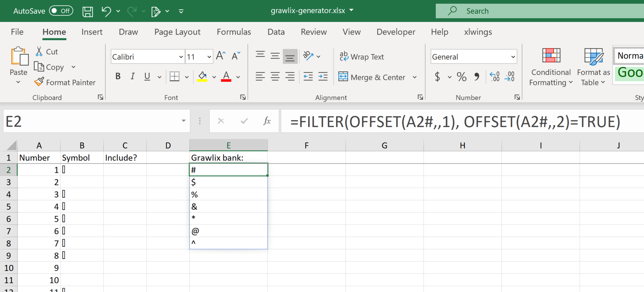The height and width of the screenshot is (292, 644).
Task: Click the Increase Indent icon
Action: coord(323,76)
